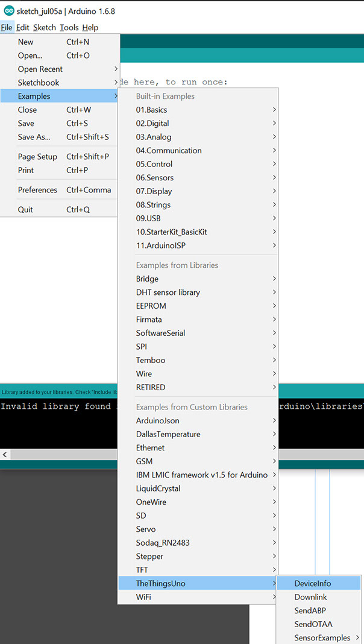Screen dimensions: 364x644
Task: Choose Print from the File menu
Action: tap(60, 170)
